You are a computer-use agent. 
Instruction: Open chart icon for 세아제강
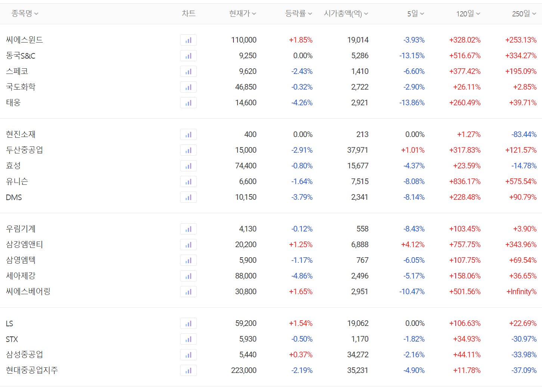[x=188, y=276]
